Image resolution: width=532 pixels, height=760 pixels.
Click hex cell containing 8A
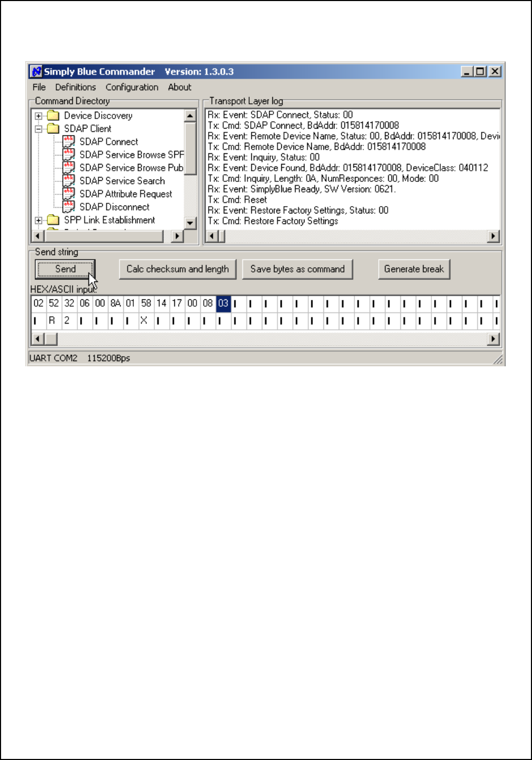(115, 303)
